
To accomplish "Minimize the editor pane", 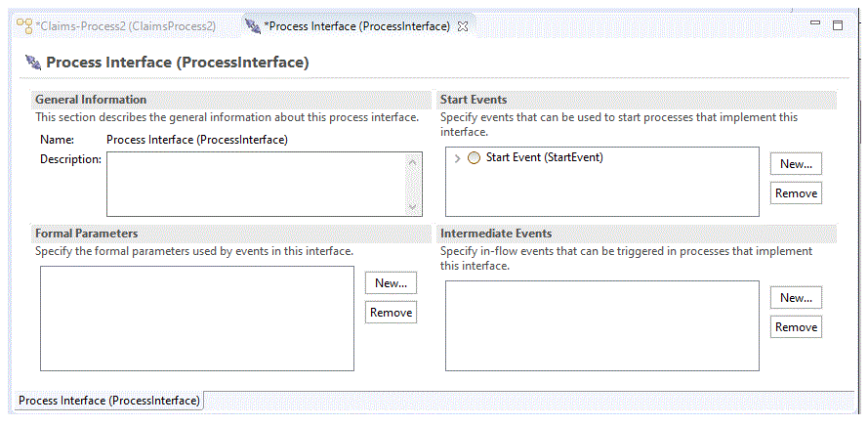I will point(815,23).
